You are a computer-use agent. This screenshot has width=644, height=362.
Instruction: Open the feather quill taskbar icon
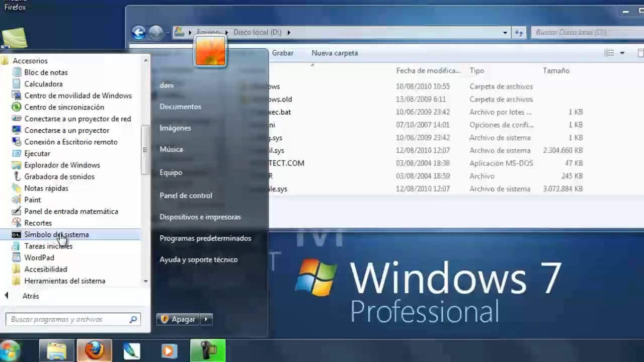tap(132, 350)
